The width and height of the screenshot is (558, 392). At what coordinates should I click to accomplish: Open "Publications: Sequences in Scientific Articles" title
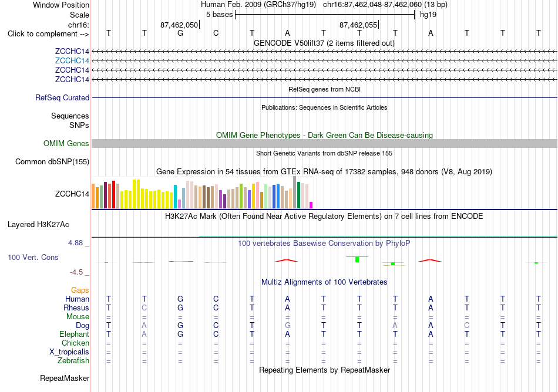(324, 107)
